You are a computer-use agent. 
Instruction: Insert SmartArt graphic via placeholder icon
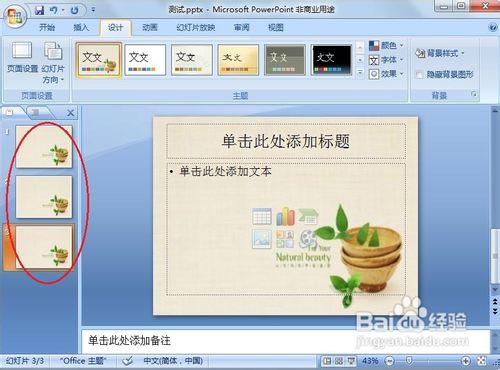[308, 217]
